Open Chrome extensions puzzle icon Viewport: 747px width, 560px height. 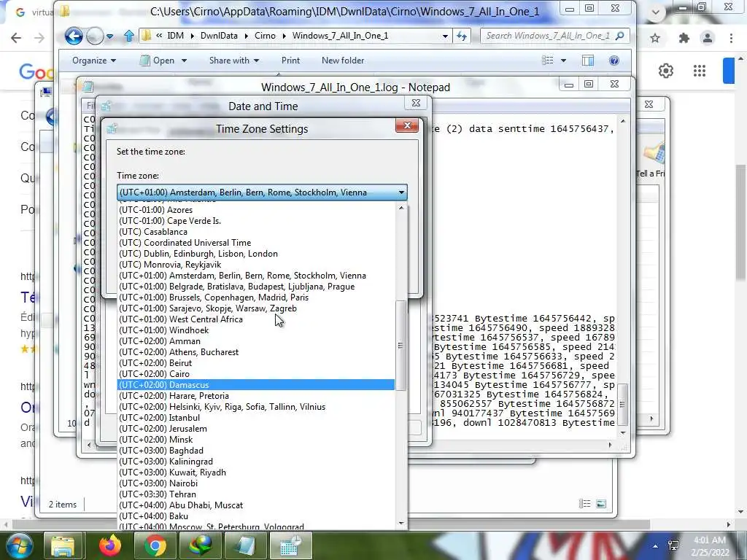684,38
